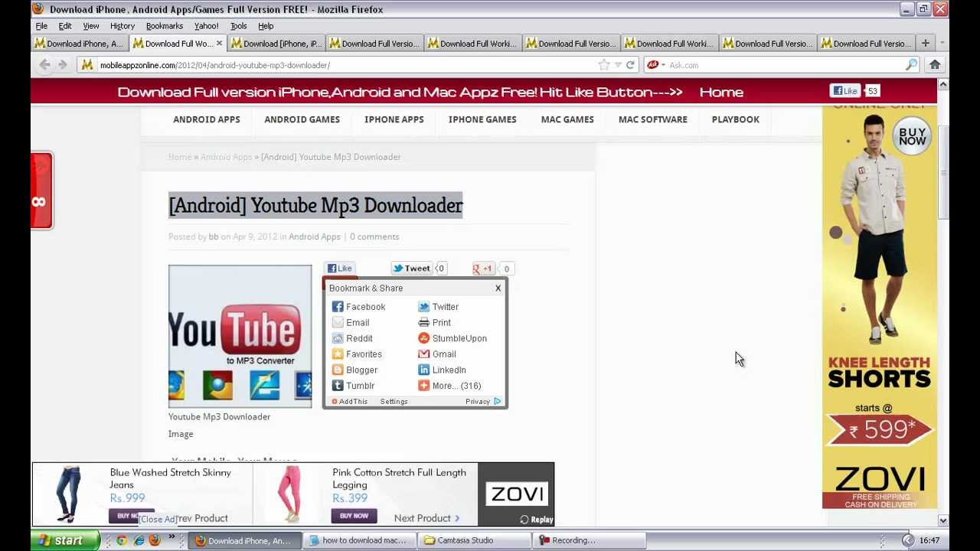This screenshot has height=551, width=980.
Task: Share via Facebook in Bookmark & Share
Action: 358,307
